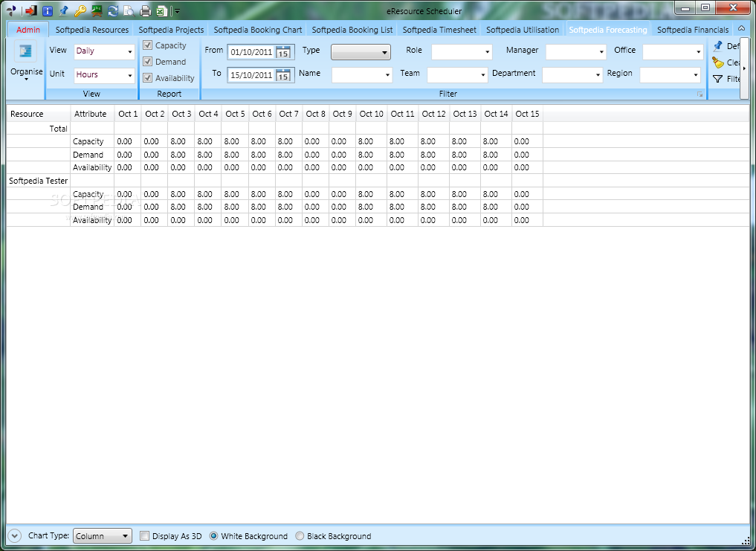Switch to Softpedia Booking List tab
Viewport: 756px width, 551px height.
coord(352,30)
